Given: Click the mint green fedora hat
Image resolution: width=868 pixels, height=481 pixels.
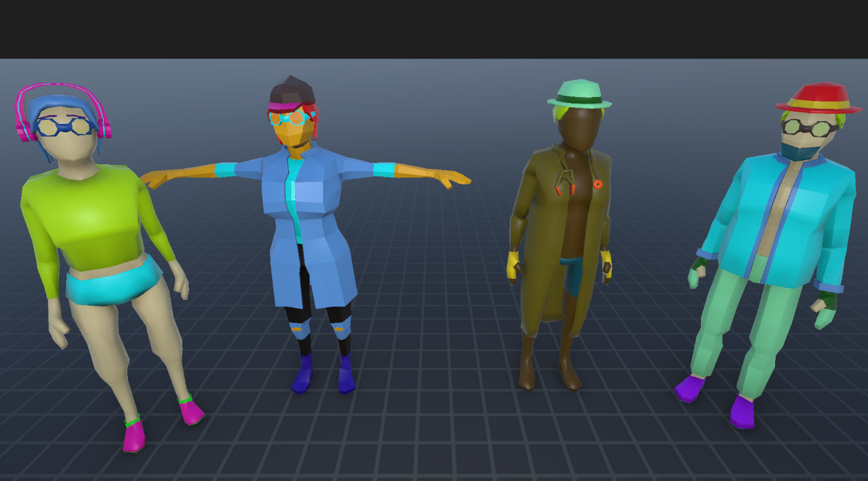Looking at the screenshot, I should (579, 94).
